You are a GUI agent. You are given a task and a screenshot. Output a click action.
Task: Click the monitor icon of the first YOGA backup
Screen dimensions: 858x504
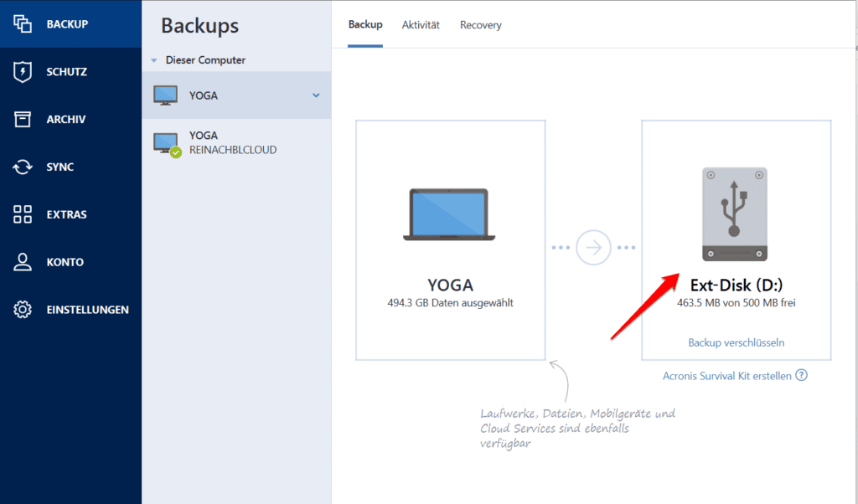[165, 95]
